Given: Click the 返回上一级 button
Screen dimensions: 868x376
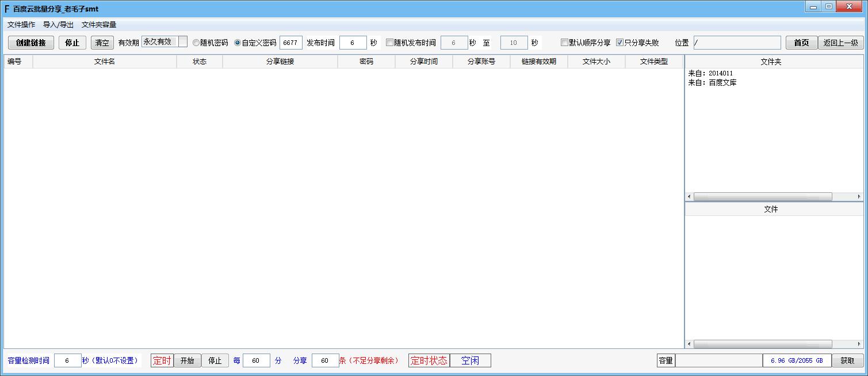Looking at the screenshot, I should coord(841,43).
